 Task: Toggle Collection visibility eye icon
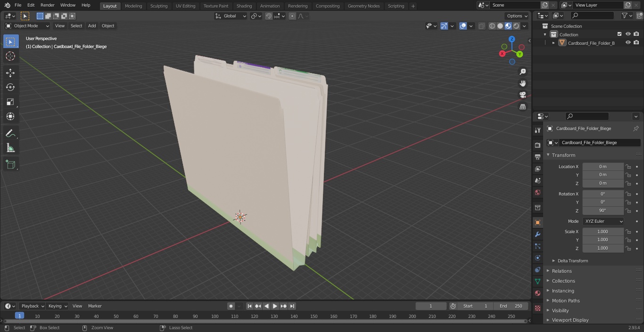(628, 34)
